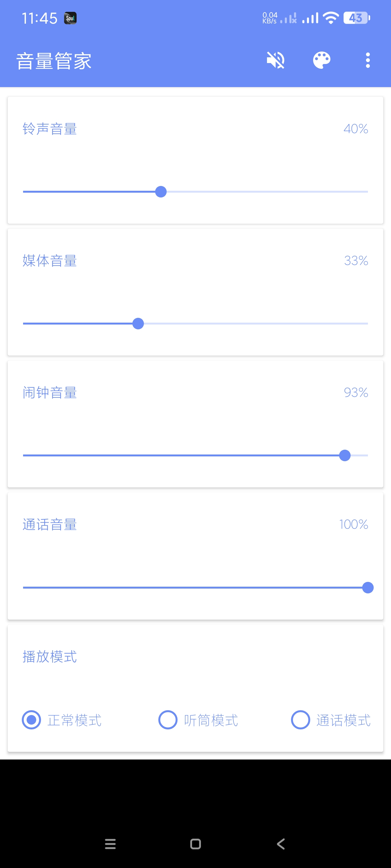Viewport: 391px width, 868px height.
Task: Click the 媒体音量 slider handle
Action: point(138,324)
